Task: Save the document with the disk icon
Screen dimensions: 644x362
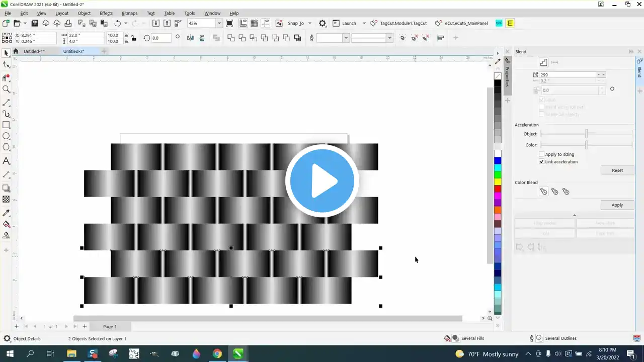Action: [35, 23]
